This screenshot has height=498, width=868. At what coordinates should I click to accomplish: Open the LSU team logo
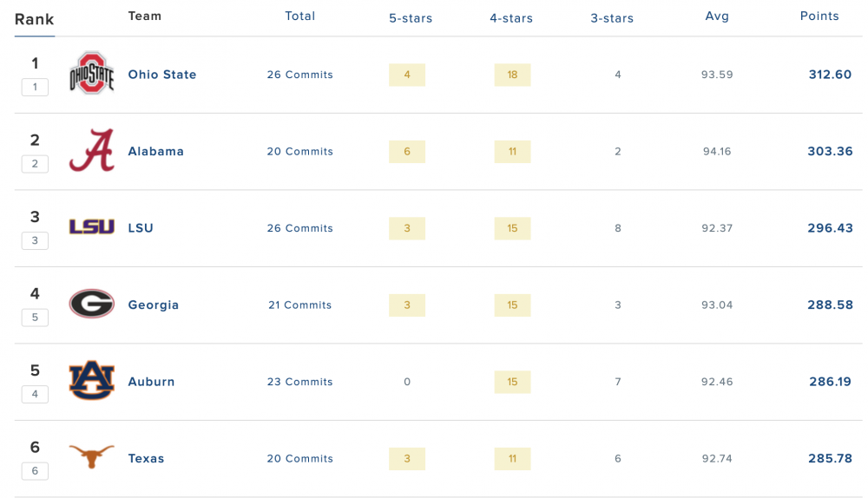pos(91,227)
